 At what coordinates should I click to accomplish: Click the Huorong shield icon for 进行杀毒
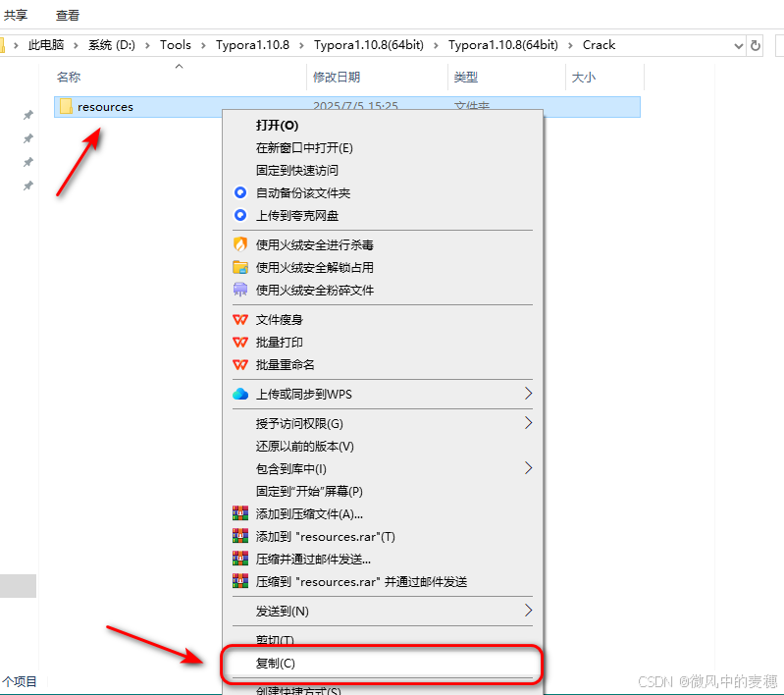click(x=240, y=244)
